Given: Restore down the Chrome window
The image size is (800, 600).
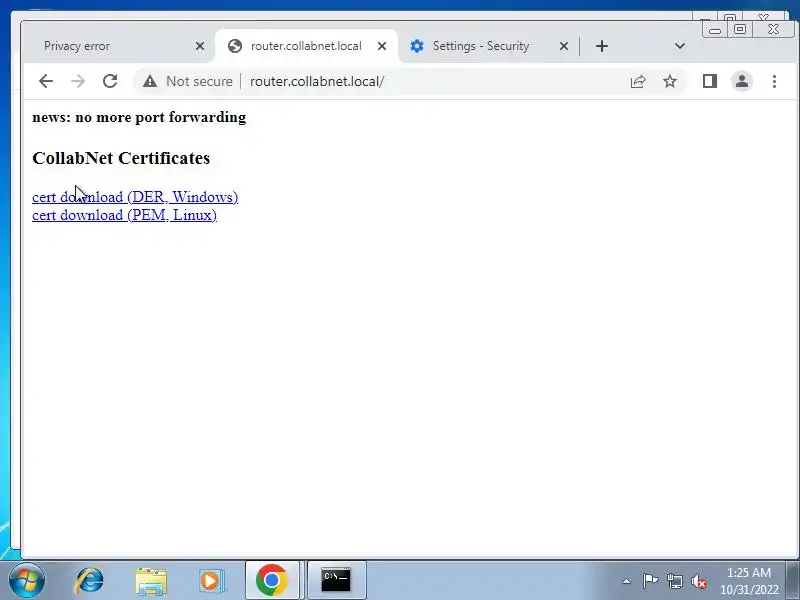Looking at the screenshot, I should (740, 30).
